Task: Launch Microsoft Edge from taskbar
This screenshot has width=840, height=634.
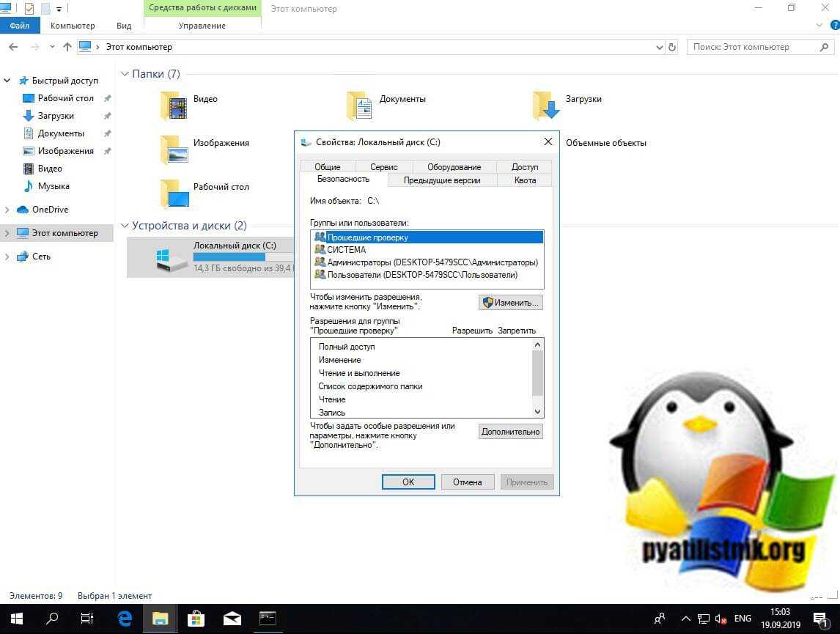Action: [x=125, y=619]
